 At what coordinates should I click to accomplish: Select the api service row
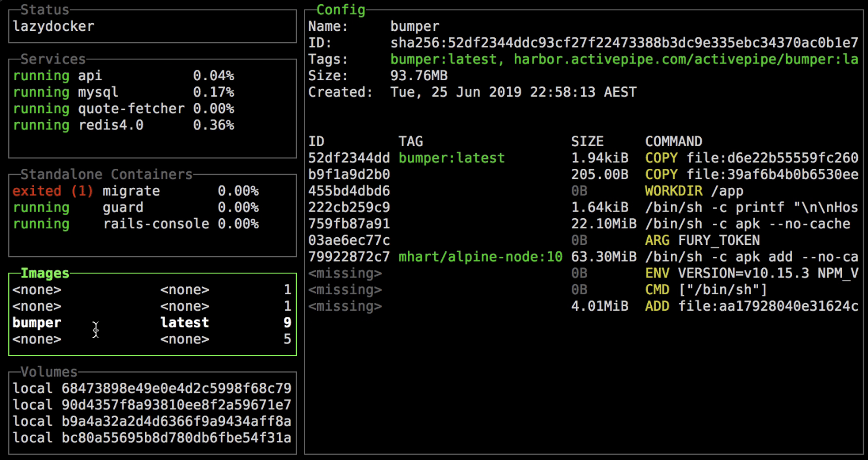123,76
